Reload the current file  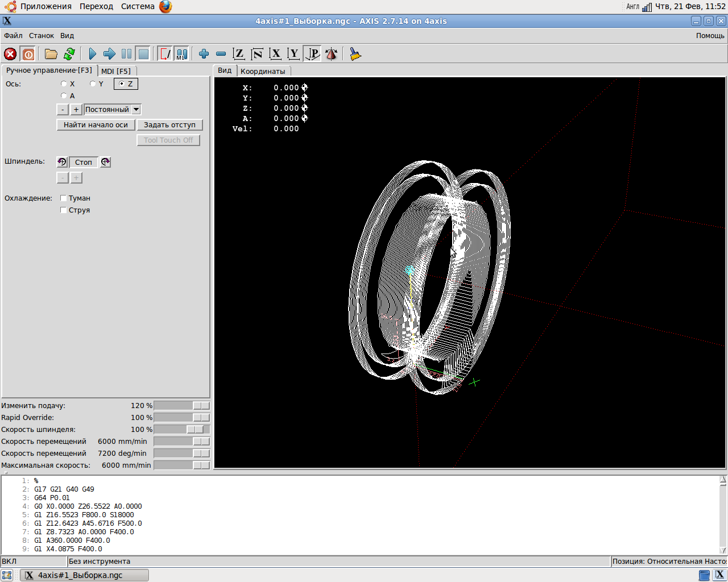pos(69,54)
